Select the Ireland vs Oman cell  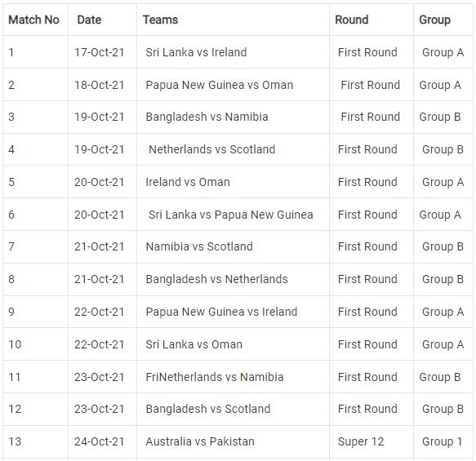(233, 182)
